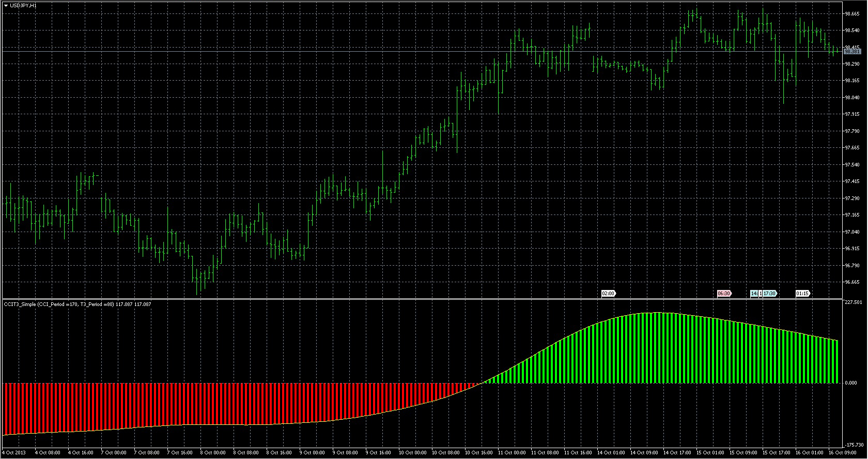Click the 98.165 price scale value

[x=851, y=81]
